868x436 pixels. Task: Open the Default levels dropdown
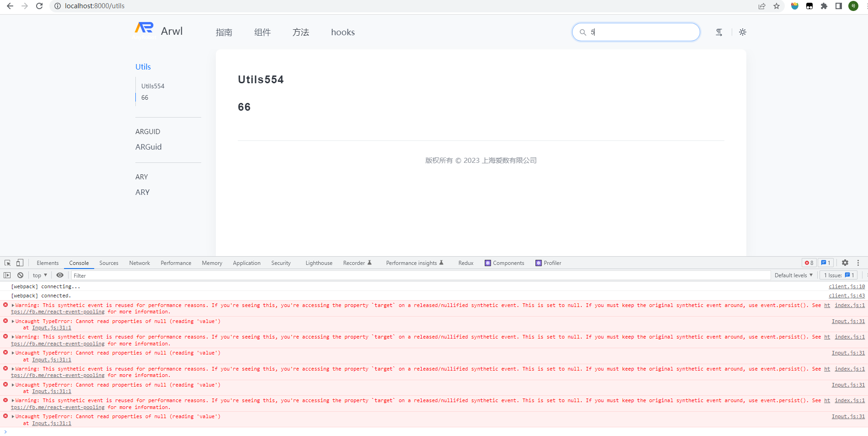click(793, 275)
